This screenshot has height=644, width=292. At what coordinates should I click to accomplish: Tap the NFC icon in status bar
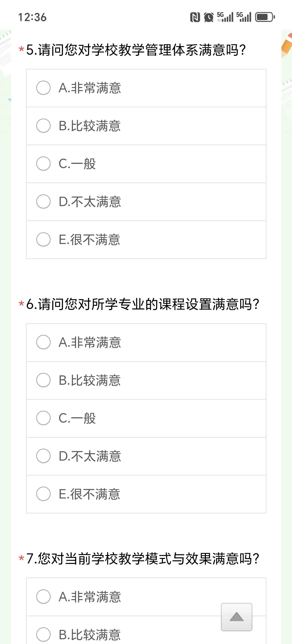click(195, 17)
